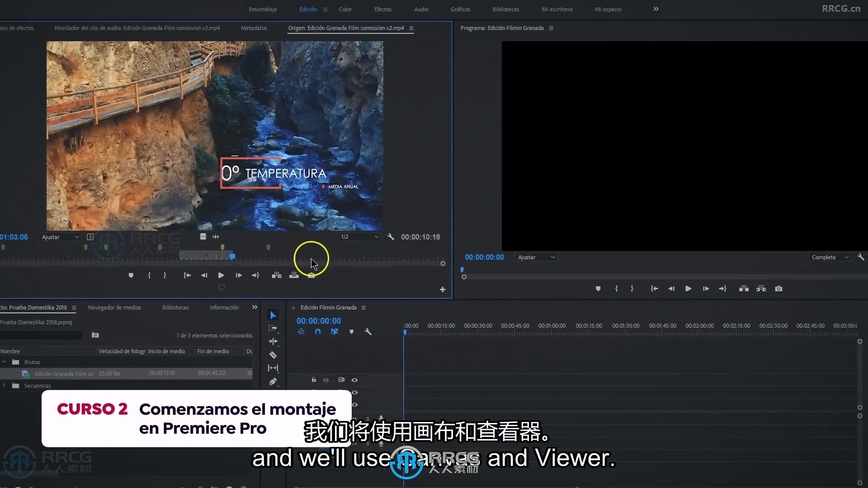The image size is (868, 488).
Task: Toggle V3 sync lock
Action: pyautogui.click(x=341, y=380)
